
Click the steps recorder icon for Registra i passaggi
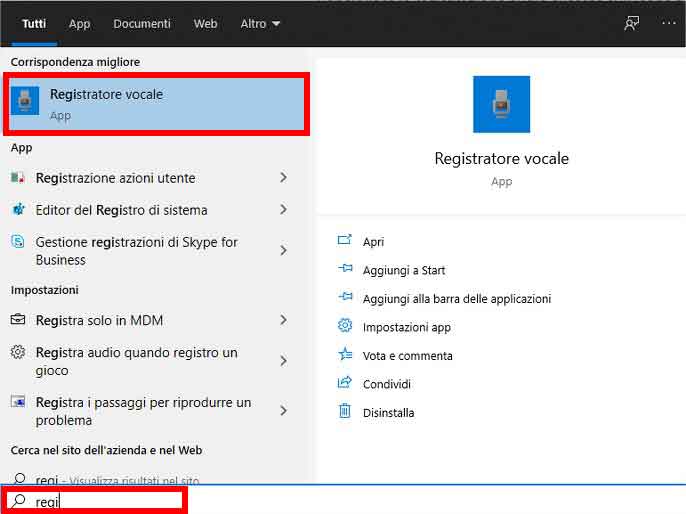[x=18, y=401]
